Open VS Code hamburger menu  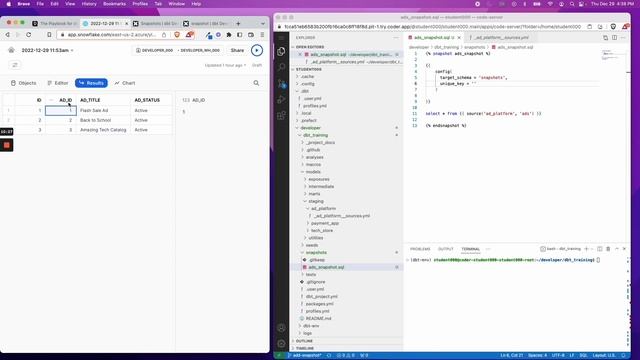281,38
